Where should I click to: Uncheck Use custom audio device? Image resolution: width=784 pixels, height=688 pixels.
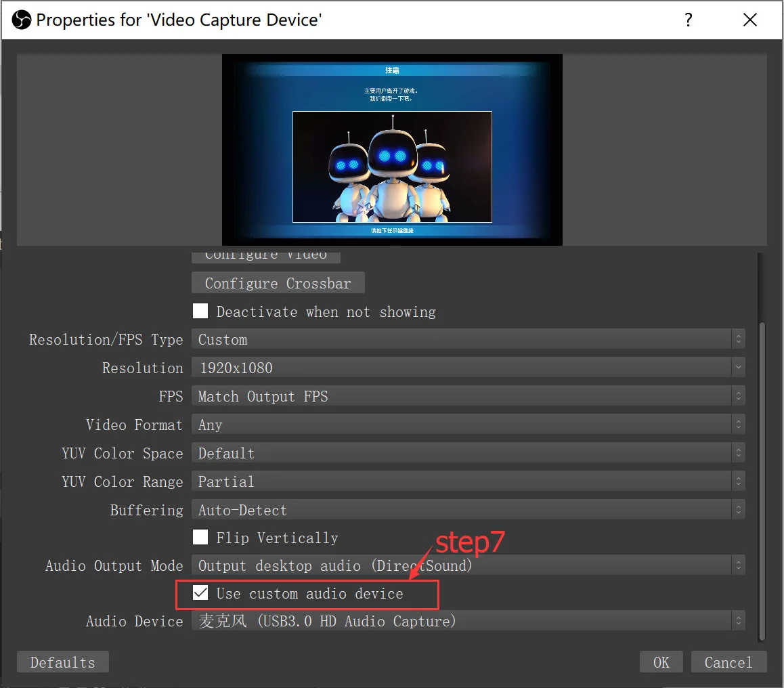(x=200, y=593)
